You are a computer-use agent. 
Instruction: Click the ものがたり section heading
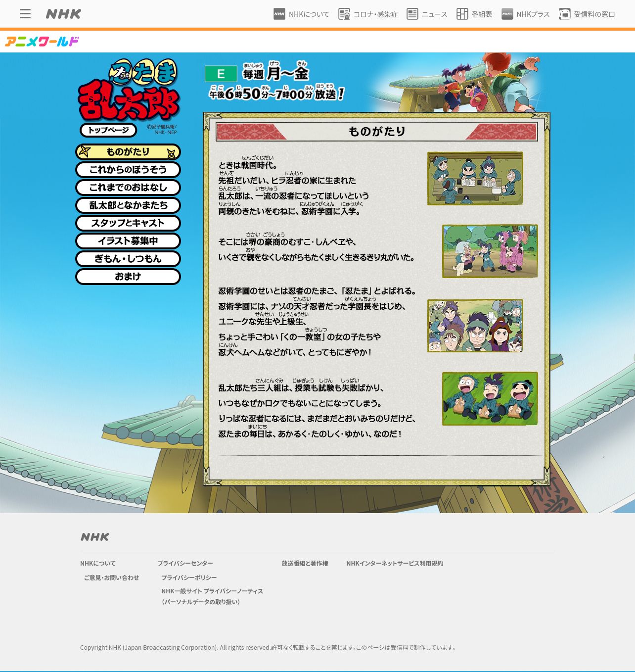pyautogui.click(x=377, y=131)
